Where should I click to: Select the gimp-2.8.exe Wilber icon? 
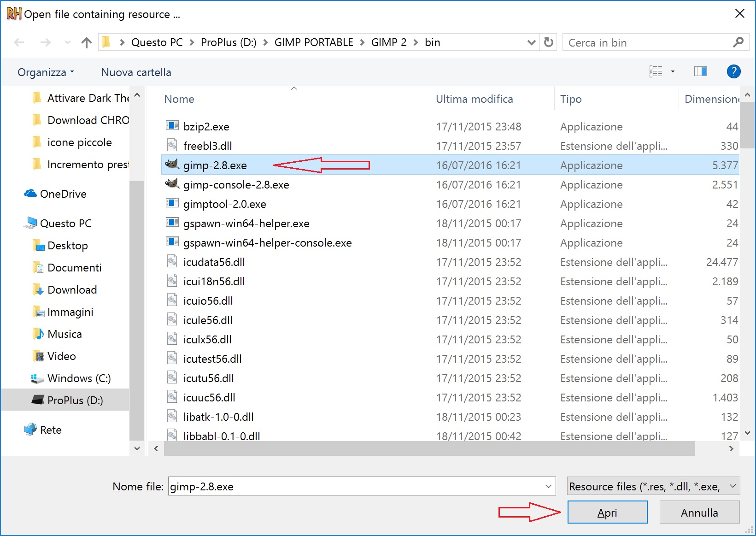pos(172,165)
